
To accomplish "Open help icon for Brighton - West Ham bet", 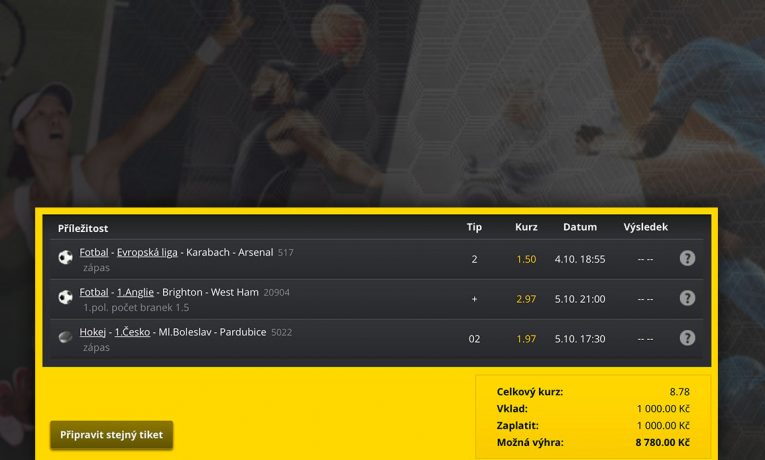I will click(x=687, y=298).
